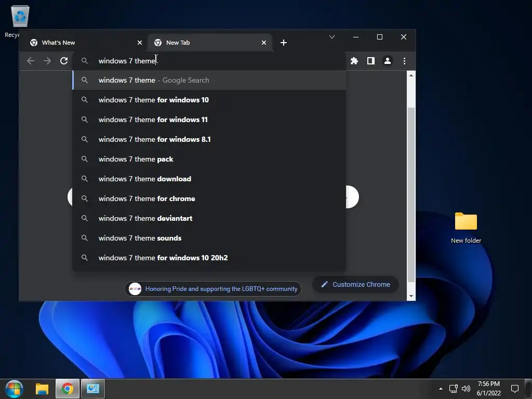Click the address bar with 'windows 7 theme'
The image size is (532, 399).
[x=209, y=61]
